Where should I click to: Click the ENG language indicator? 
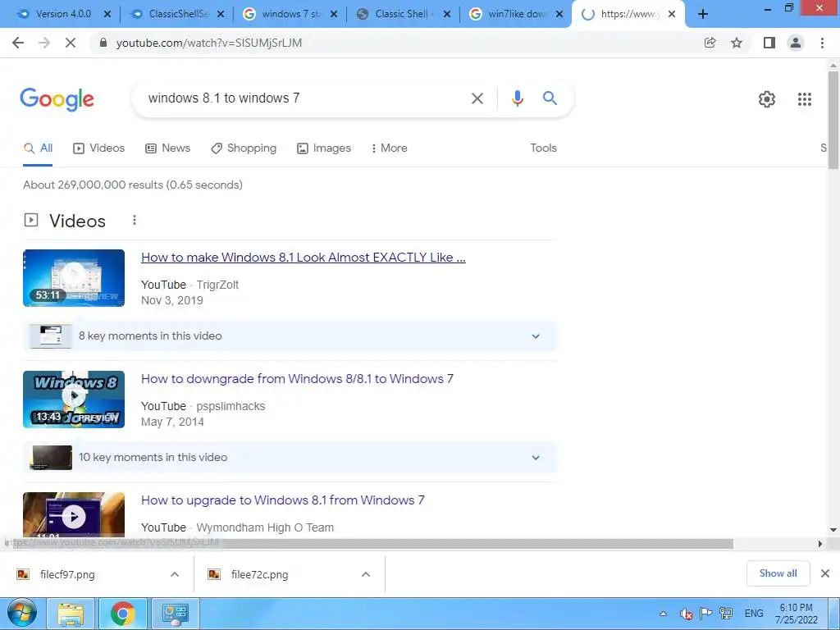coord(754,614)
